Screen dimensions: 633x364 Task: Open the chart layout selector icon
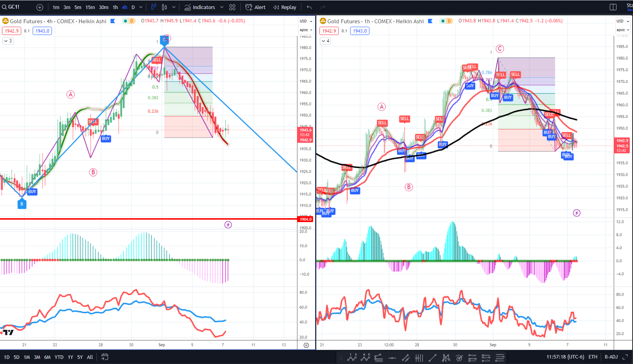click(x=613, y=7)
